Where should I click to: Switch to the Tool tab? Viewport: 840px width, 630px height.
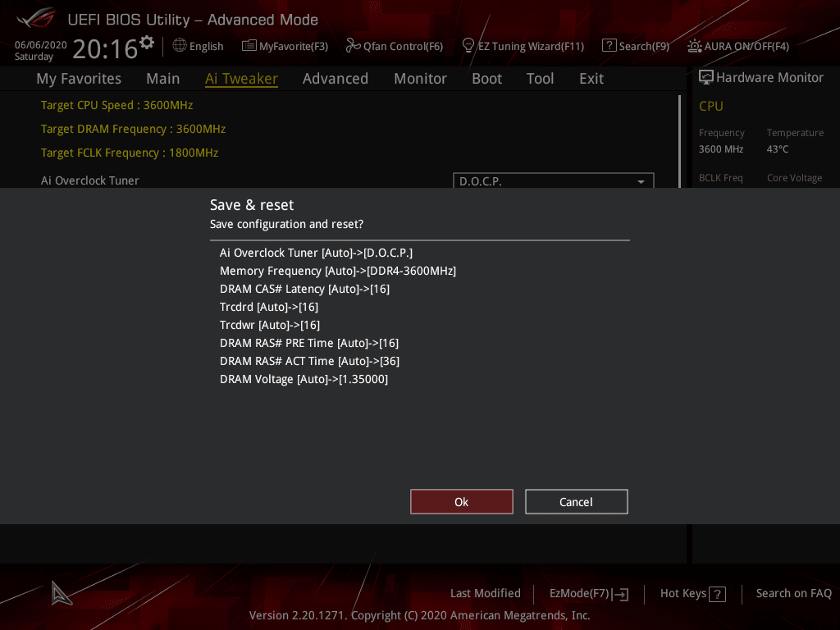pyautogui.click(x=540, y=79)
